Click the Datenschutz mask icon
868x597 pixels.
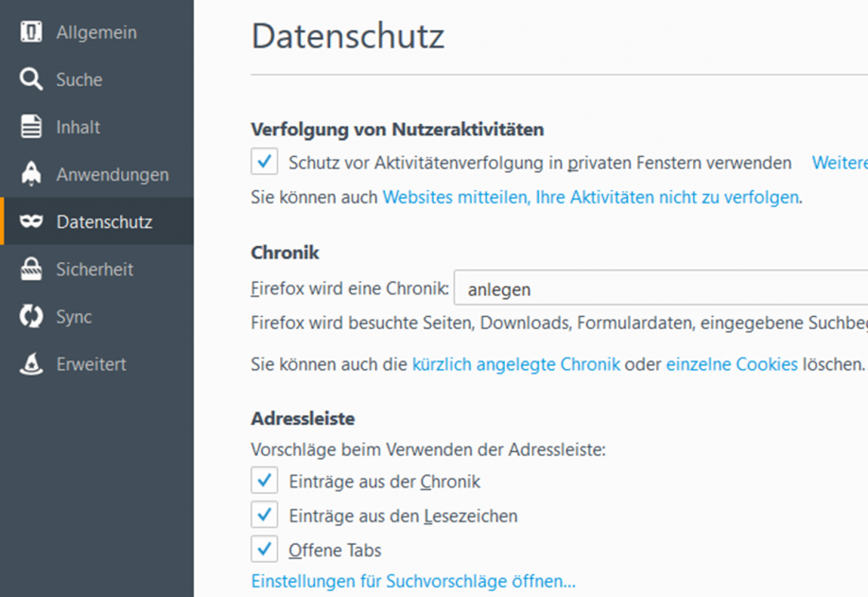pyautogui.click(x=31, y=221)
